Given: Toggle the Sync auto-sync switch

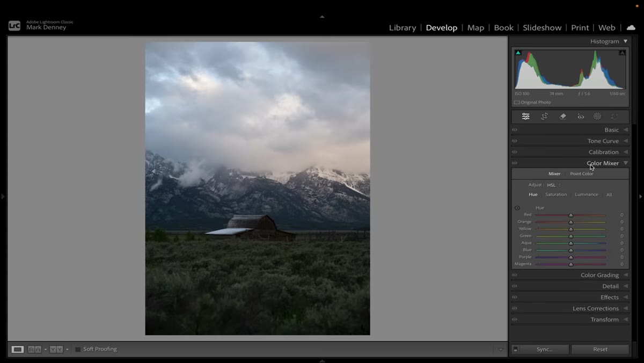Looking at the screenshot, I should point(515,349).
